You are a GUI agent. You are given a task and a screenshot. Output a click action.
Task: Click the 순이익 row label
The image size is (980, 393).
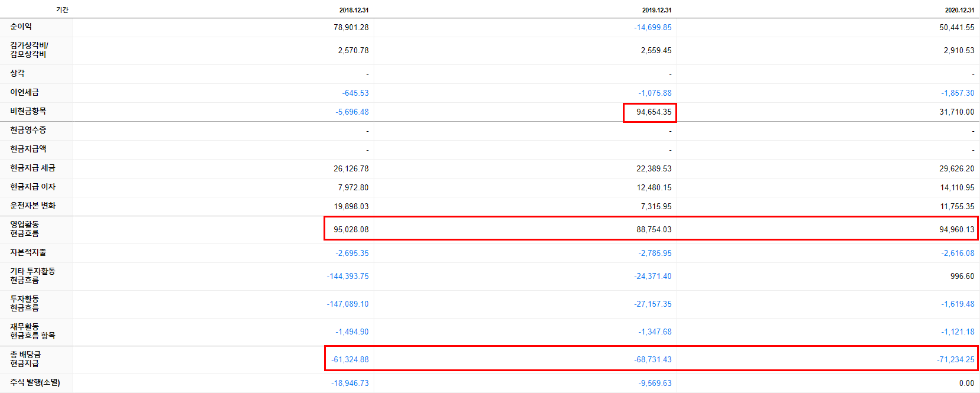pyautogui.click(x=21, y=27)
